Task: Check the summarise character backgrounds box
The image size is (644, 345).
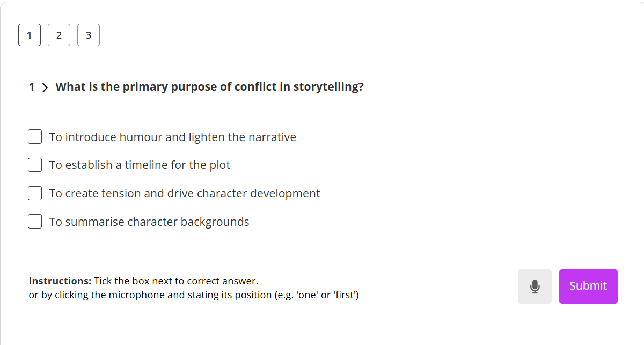Action: [35, 222]
